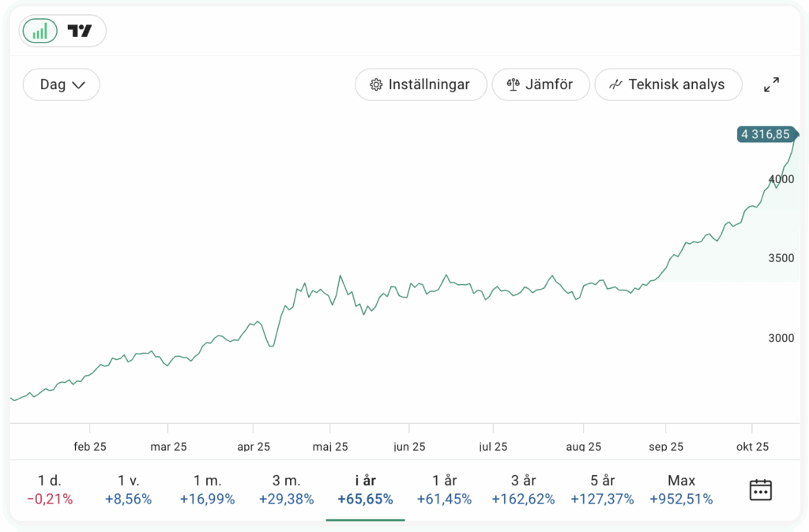The image size is (809, 532).
Task: Select the 1 v. time period
Action: tap(128, 489)
